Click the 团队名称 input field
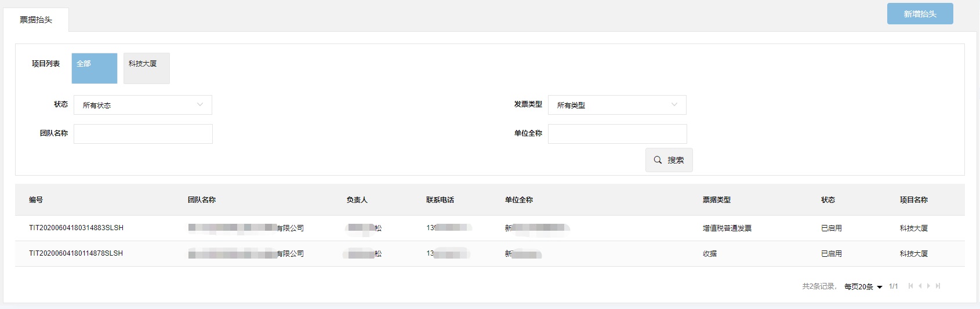 pos(143,134)
